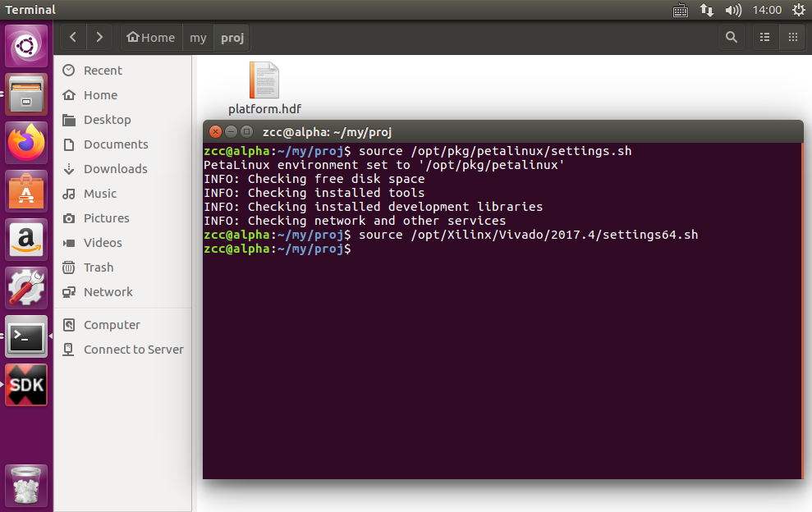Open the network indicator arrows menu
Image resolution: width=812 pixels, height=512 pixels.
point(707,9)
